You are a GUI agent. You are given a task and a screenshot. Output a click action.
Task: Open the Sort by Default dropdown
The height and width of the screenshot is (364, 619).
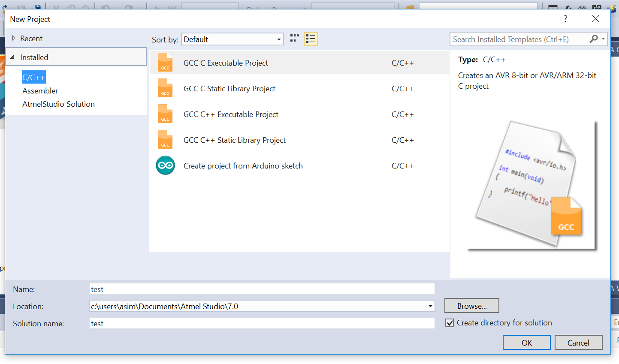tap(233, 39)
